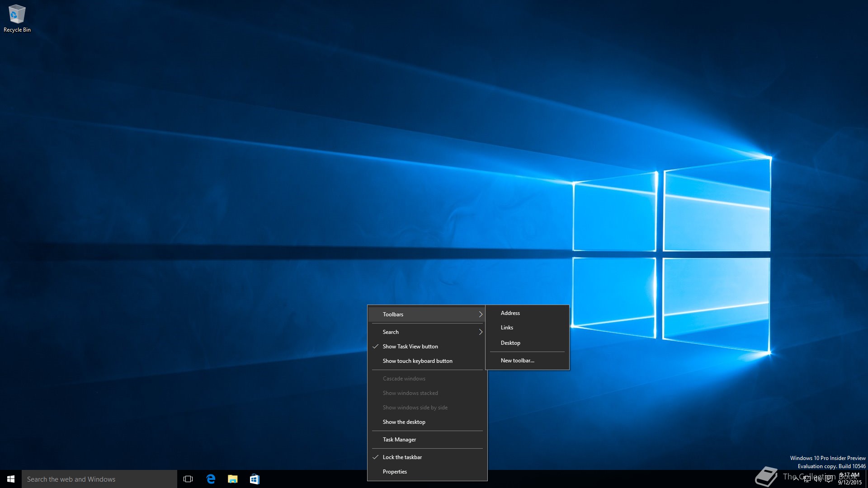868x488 pixels.
Task: Open Task Manager from context menu
Action: tap(427, 440)
